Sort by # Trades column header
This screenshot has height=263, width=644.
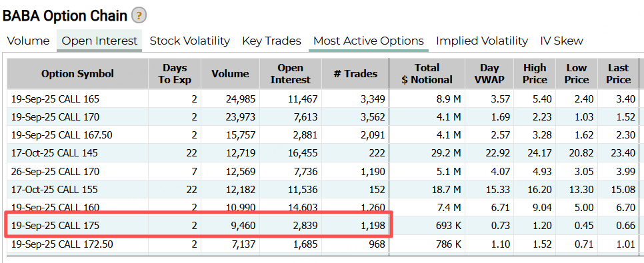[x=355, y=74]
